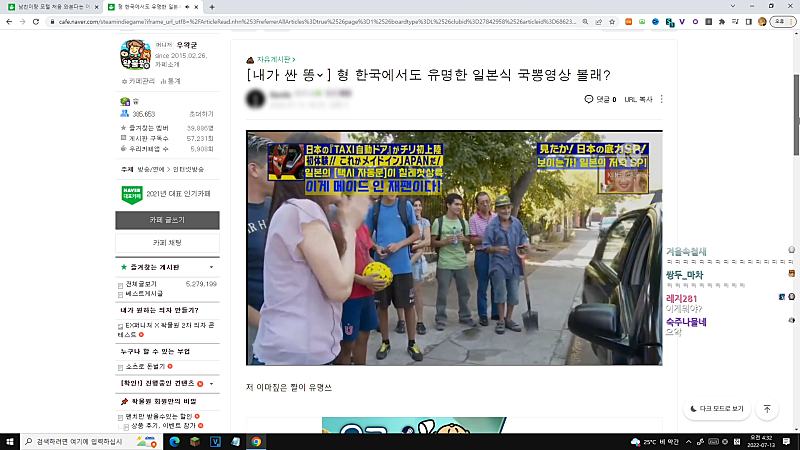Open the 전체글보기 board
The height and width of the screenshot is (450, 800).
pos(141,284)
